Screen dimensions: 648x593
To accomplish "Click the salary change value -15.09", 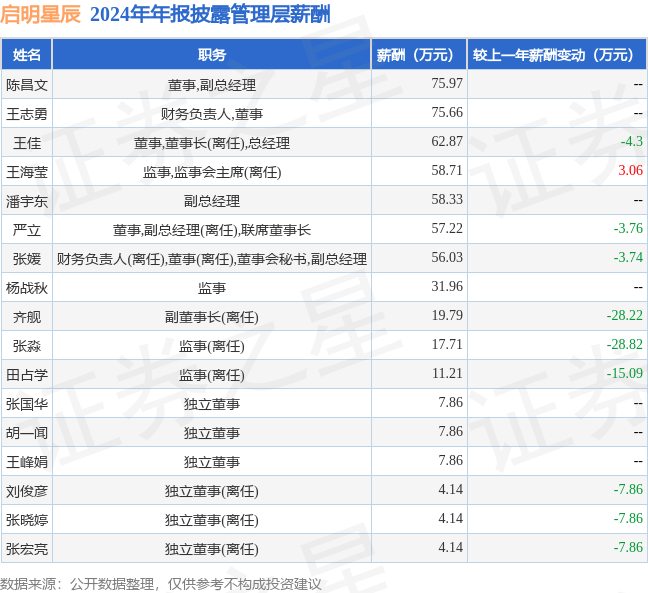I will pyautogui.click(x=624, y=373).
